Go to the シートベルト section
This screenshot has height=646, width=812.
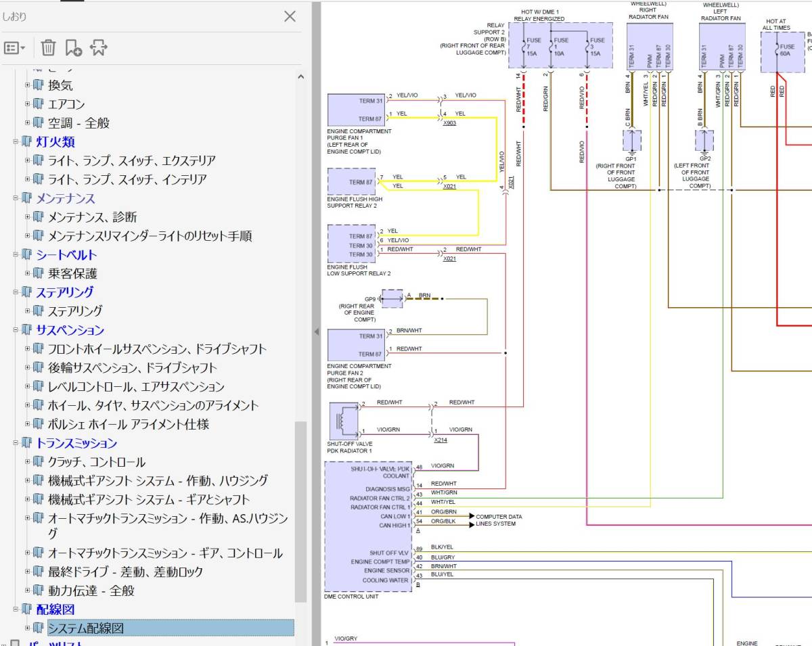66,254
